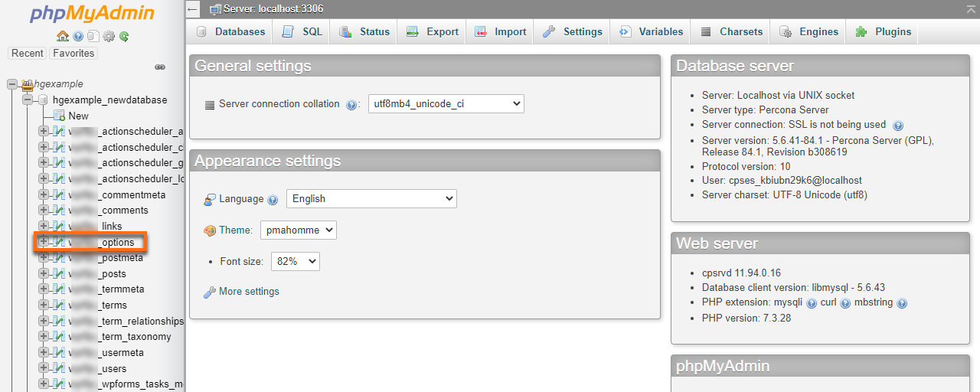980x392 pixels.
Task: Open Server connection collation dropdown
Action: coord(446,103)
